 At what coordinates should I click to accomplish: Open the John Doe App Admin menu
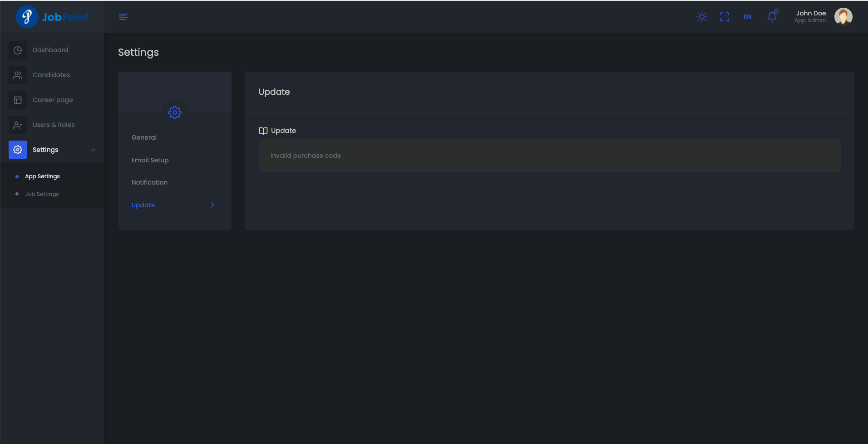[x=810, y=17]
